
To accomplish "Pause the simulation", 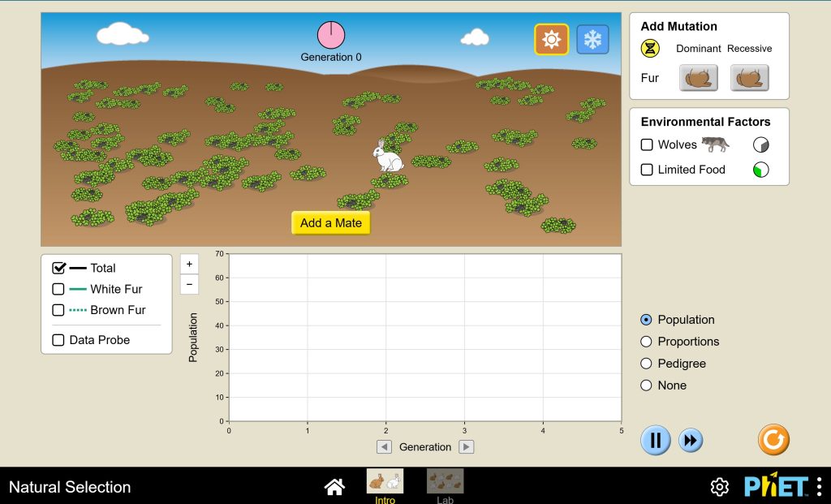I will point(656,441).
